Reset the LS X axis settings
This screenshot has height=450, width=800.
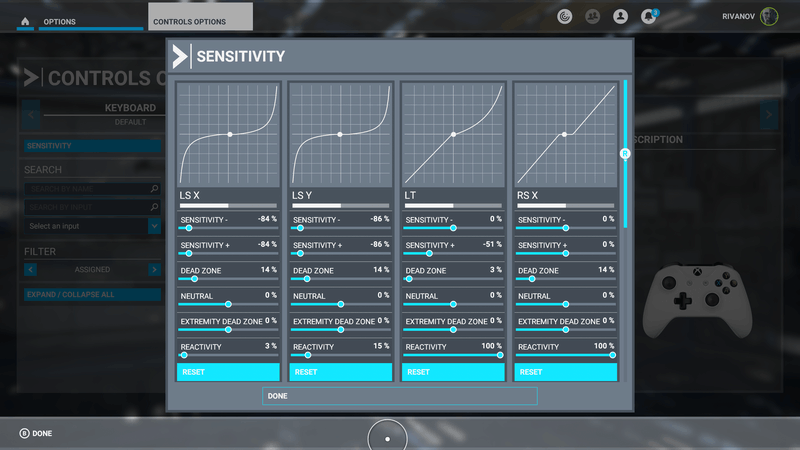click(228, 372)
